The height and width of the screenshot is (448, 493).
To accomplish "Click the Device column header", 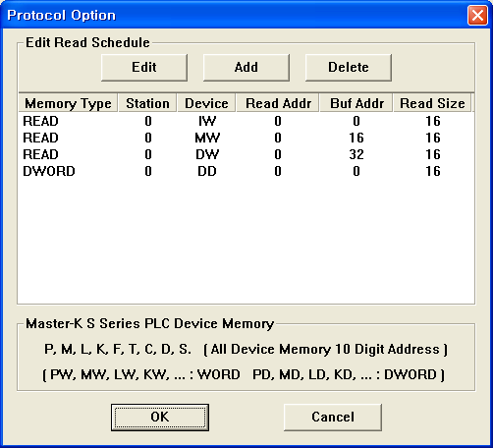I will 206,103.
